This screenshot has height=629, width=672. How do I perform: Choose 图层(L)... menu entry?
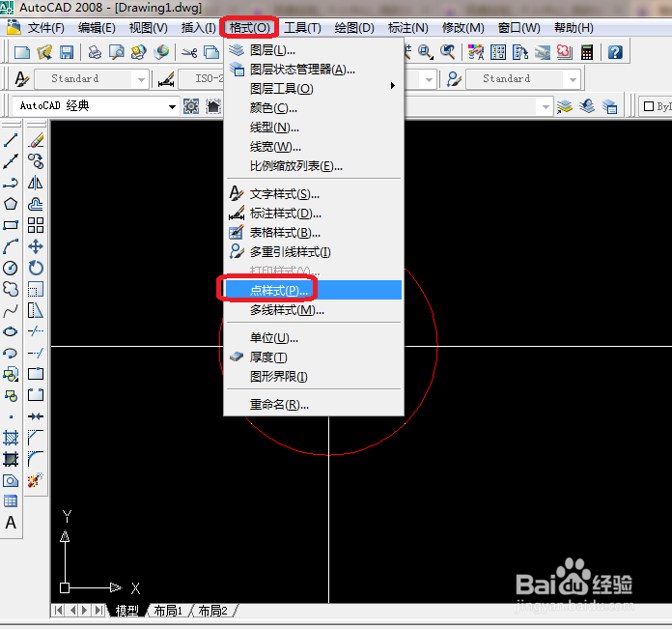click(314, 50)
